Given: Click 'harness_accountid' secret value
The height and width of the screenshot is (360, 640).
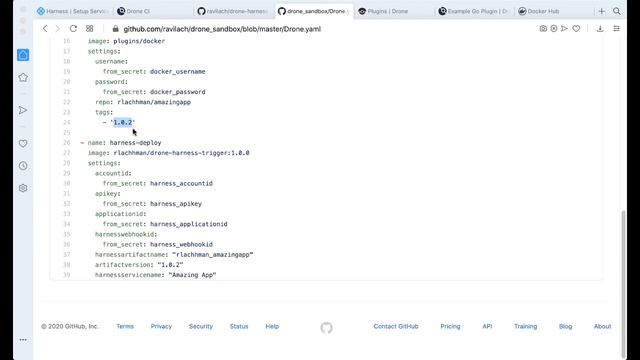Looking at the screenshot, I should [x=181, y=184].
